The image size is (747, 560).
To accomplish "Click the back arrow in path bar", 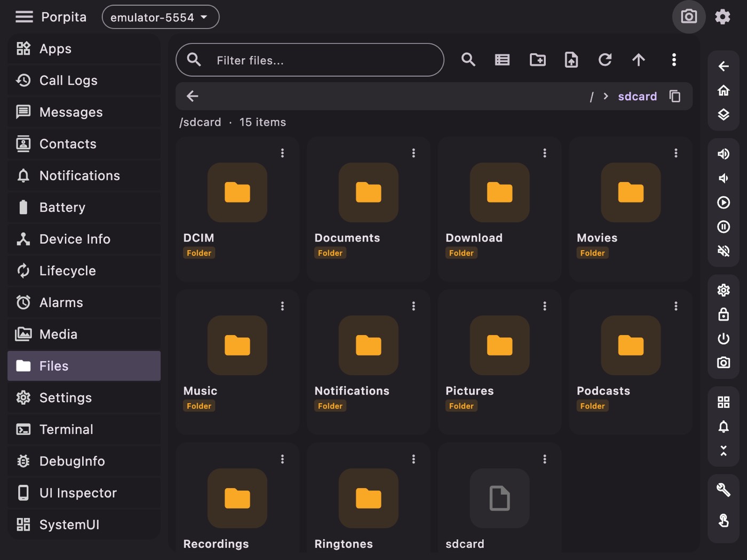I will [x=193, y=96].
